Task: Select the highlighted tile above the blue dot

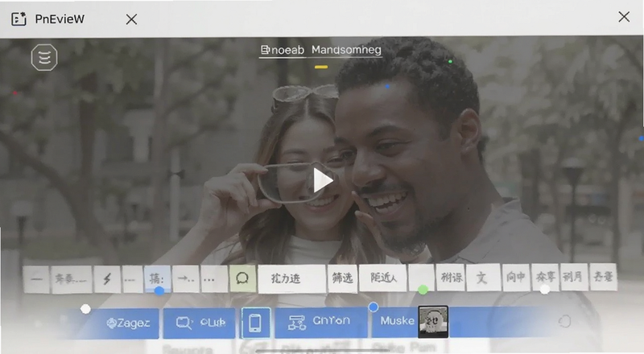Action: point(158,278)
